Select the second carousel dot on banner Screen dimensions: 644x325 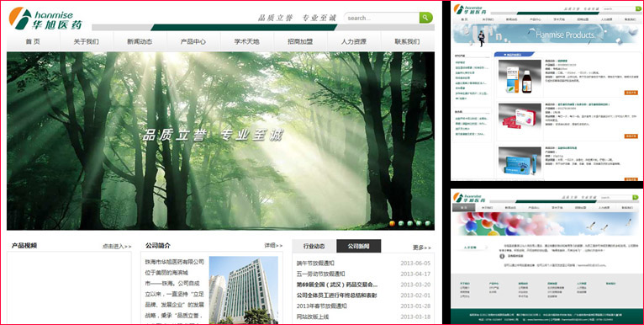click(401, 223)
